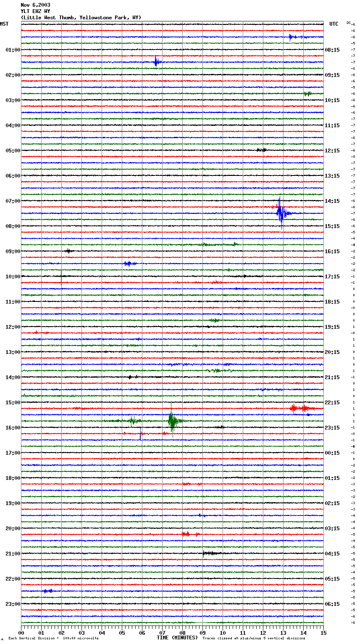Click the blue spike on the 01:30 MST trace
This screenshot has height=644, width=357.
tap(156, 62)
